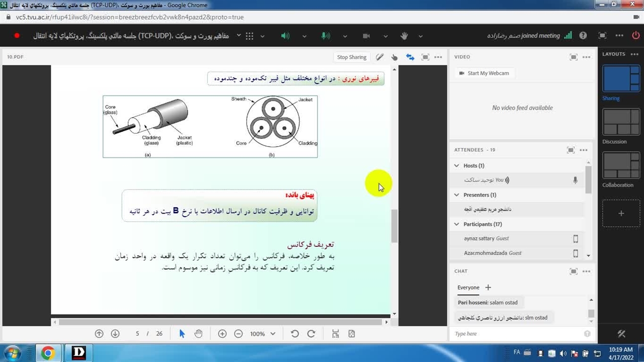Viewport: 644px width, 362px height.
Task: Rotate the document counterclockwise
Action: pos(295,334)
